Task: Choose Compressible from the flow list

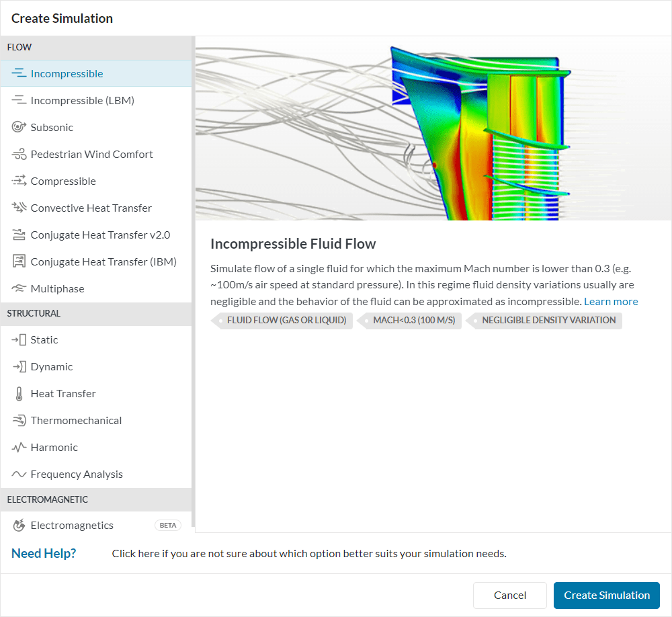Action: (x=63, y=181)
